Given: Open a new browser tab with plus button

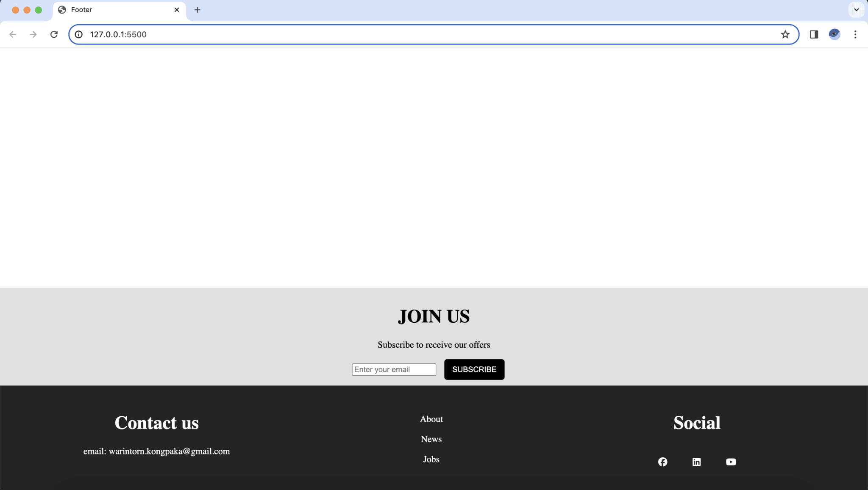Looking at the screenshot, I should point(197,9).
